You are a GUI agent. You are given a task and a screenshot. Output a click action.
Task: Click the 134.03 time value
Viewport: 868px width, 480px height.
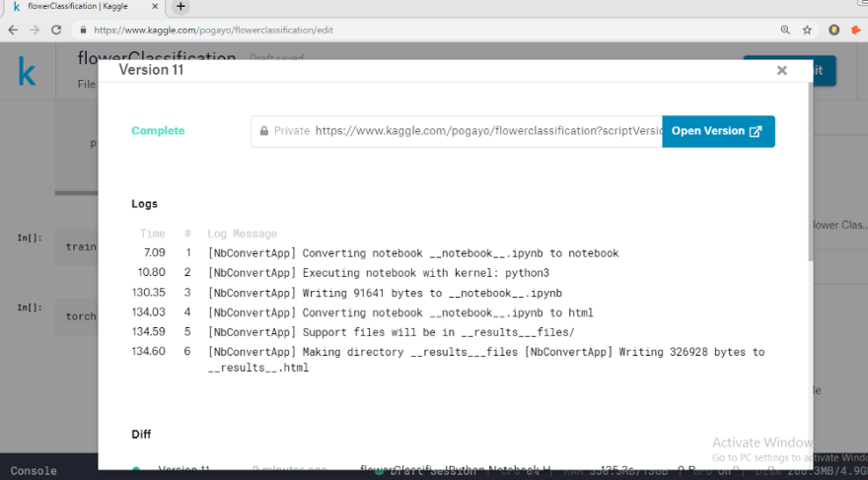[148, 312]
